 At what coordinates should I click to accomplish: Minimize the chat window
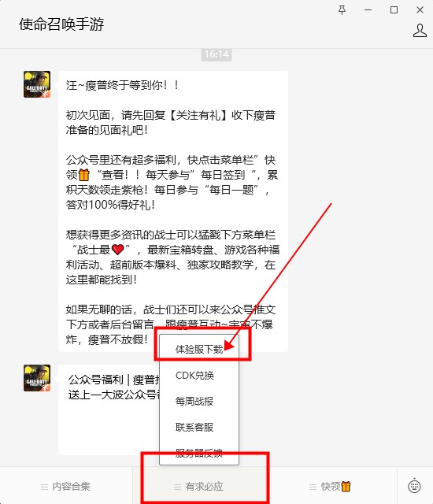click(368, 10)
